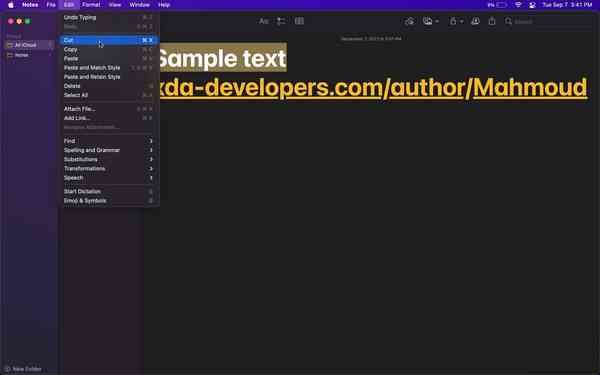Viewport: 600px width, 375px height.
Task: Choose Paste and Retain Style
Action: click(x=109, y=77)
